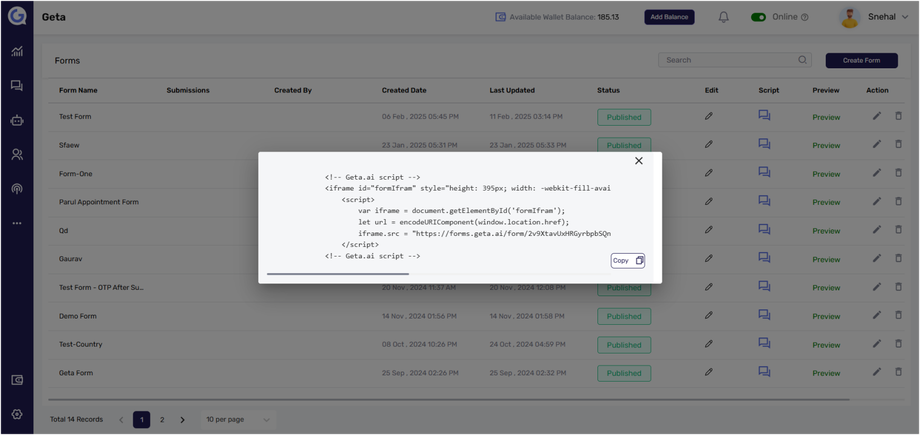Open script icon for Test Form

[764, 116]
